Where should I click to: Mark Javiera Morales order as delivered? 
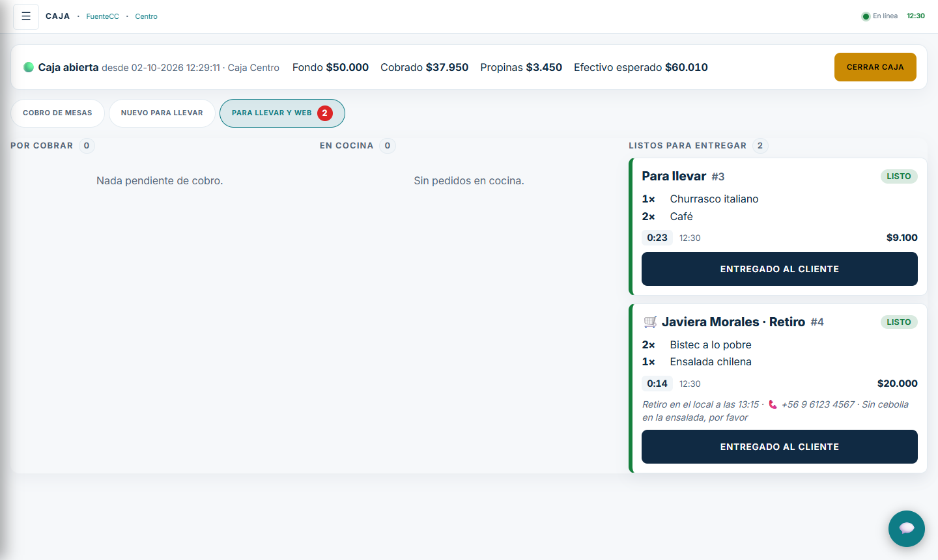coord(780,447)
